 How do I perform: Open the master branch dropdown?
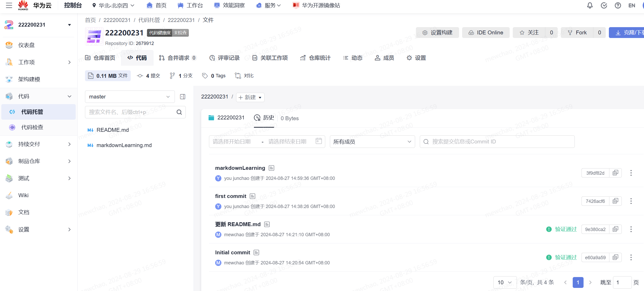(130, 97)
